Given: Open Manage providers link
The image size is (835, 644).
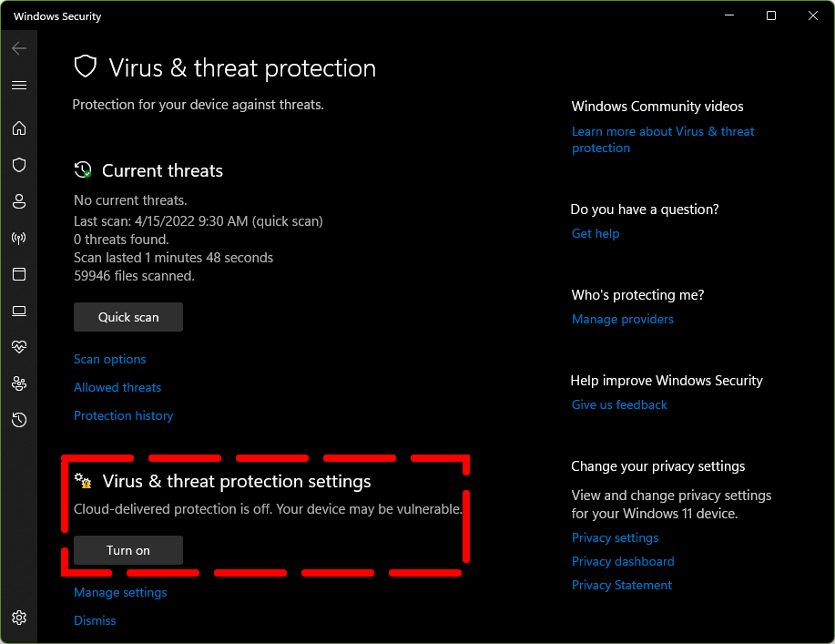Looking at the screenshot, I should tap(623, 319).
